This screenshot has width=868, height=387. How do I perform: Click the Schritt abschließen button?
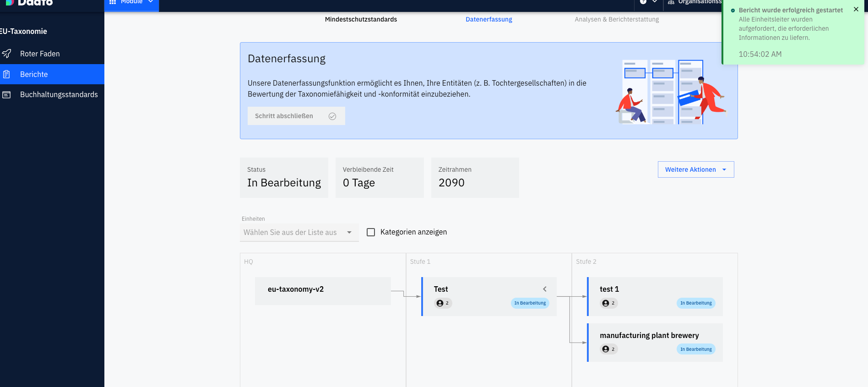point(296,116)
